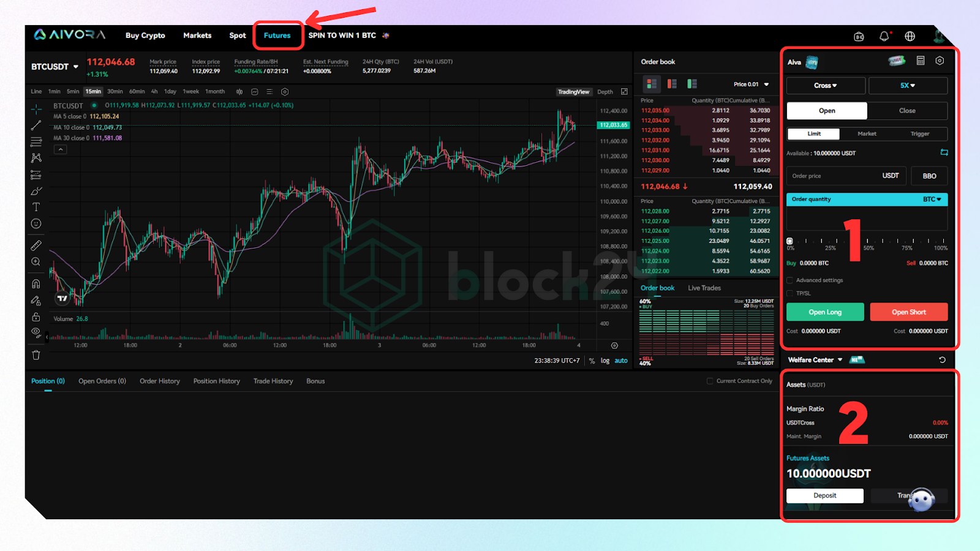
Task: Select the forecast and measurement tool
Action: (x=36, y=175)
